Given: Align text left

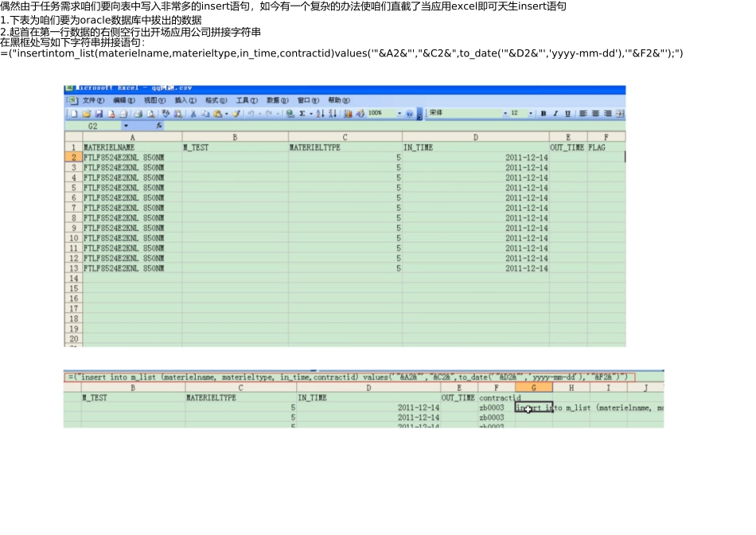Looking at the screenshot, I should click(583, 113).
